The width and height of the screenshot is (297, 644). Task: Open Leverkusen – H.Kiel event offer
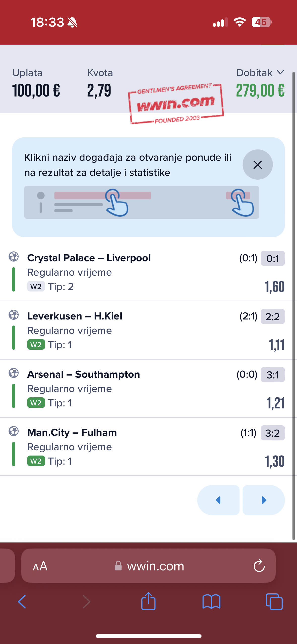point(75,316)
